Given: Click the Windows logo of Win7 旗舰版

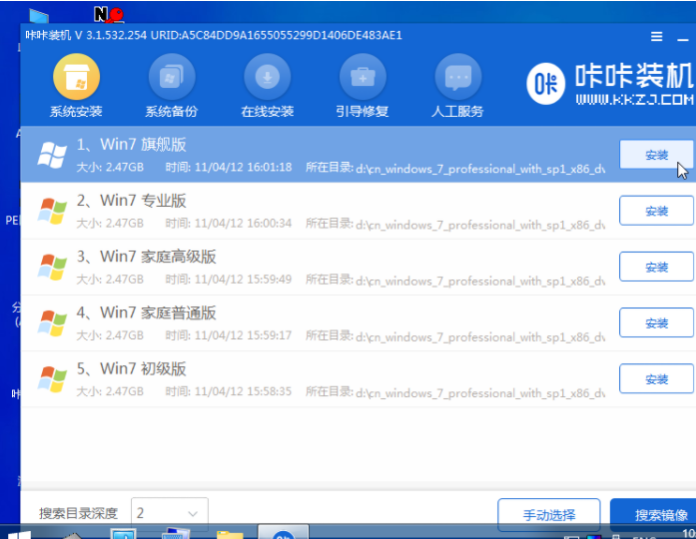Looking at the screenshot, I should pos(52,155).
